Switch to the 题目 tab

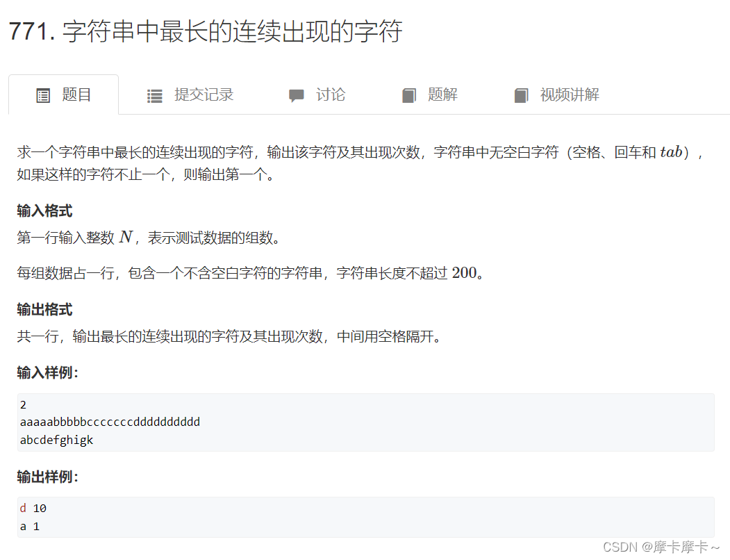coord(64,94)
